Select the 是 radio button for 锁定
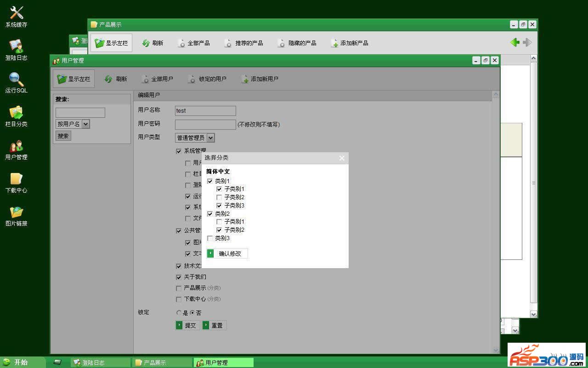The height and width of the screenshot is (368, 588). (x=179, y=313)
